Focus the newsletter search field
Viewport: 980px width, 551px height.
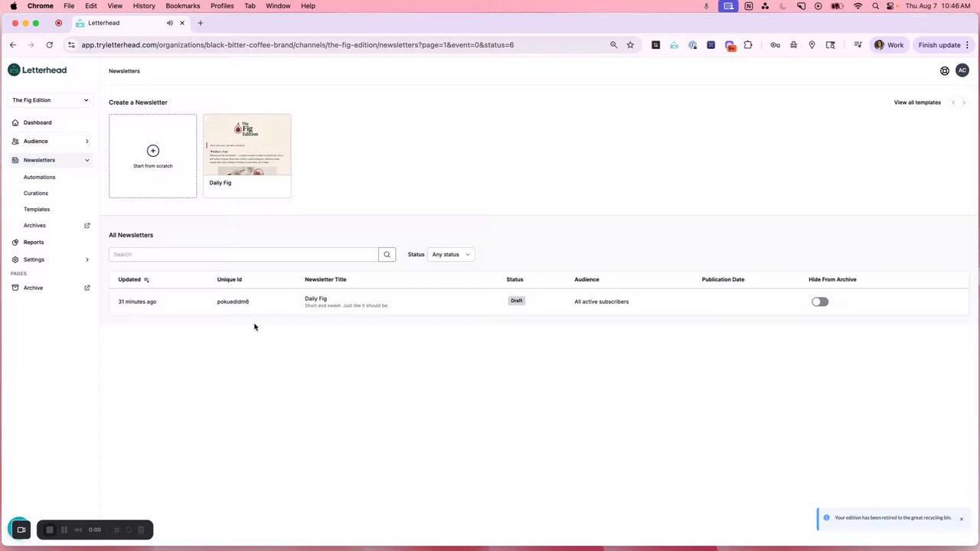[243, 255]
